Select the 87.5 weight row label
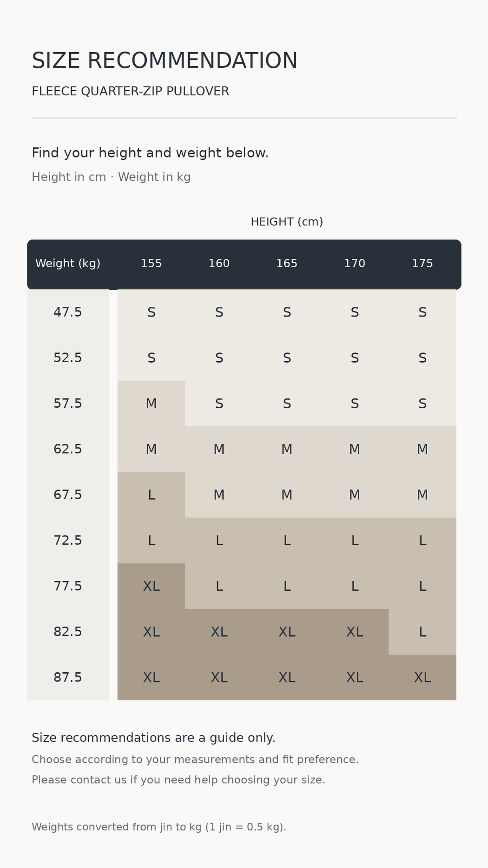Image resolution: width=488 pixels, height=868 pixels. (x=68, y=677)
